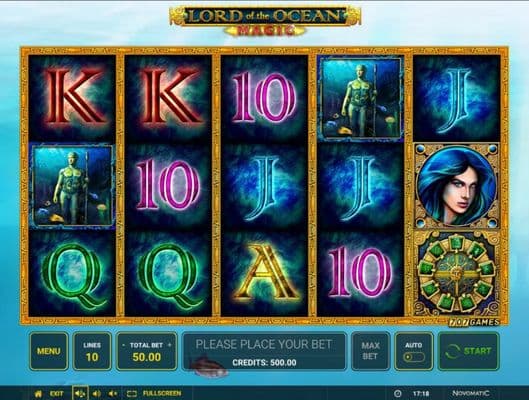
Task: Start the spin with the Start button
Action: [x=469, y=351]
